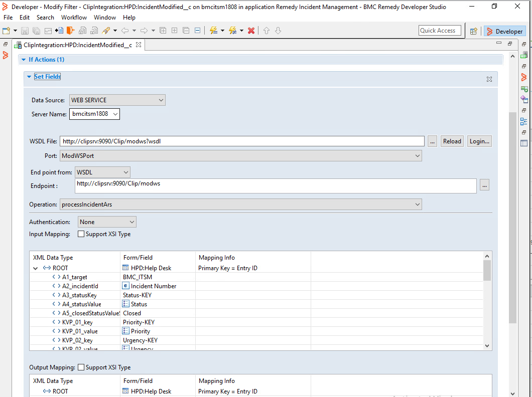532x397 pixels.
Task: Toggle Input Mapping Support XSI Type checkbox
Action: 81,234
